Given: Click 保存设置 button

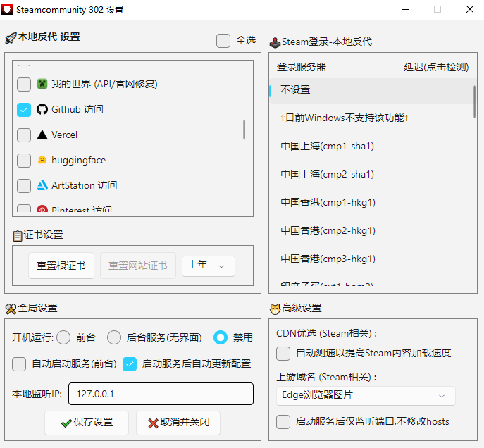Looking at the screenshot, I should tap(87, 423).
